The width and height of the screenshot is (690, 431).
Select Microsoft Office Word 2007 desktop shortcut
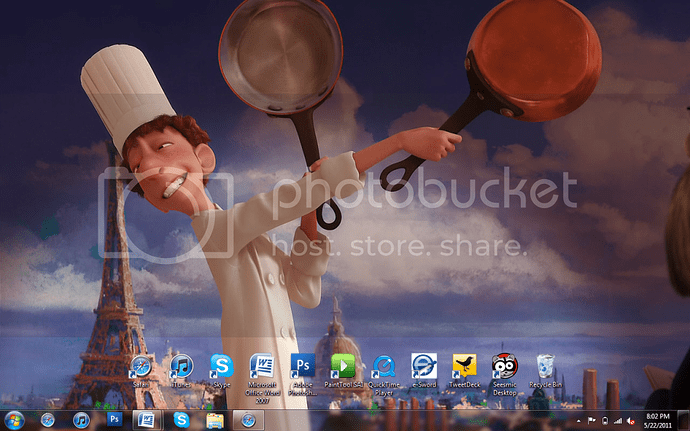click(262, 366)
